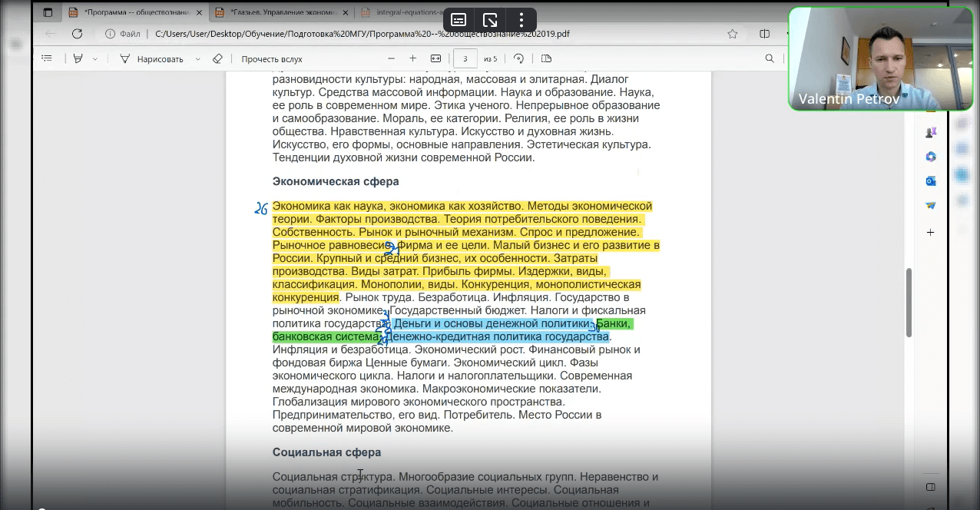Viewport: 980px width, 510px height.
Task: Click the Социальная сфера heading
Action: click(x=326, y=452)
